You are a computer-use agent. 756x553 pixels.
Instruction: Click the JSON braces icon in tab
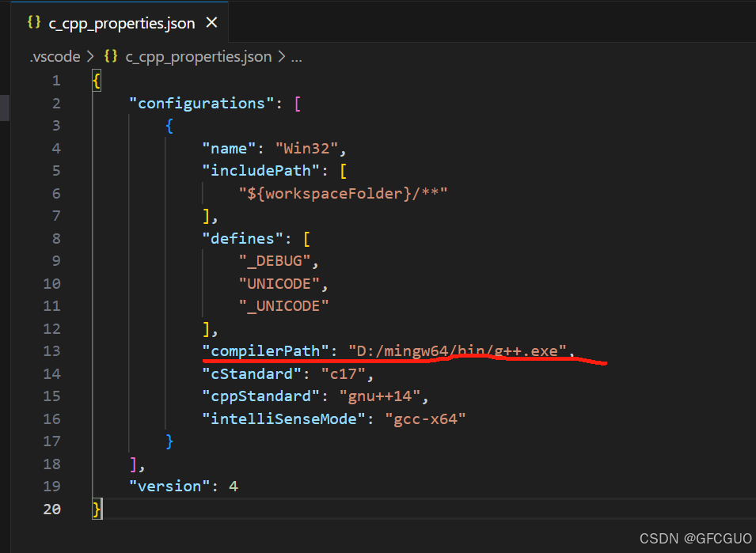34,22
